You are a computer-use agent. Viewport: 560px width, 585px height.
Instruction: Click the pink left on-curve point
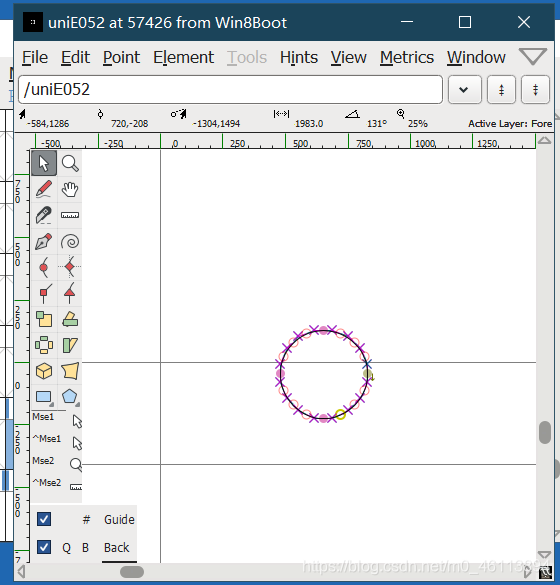(280, 373)
